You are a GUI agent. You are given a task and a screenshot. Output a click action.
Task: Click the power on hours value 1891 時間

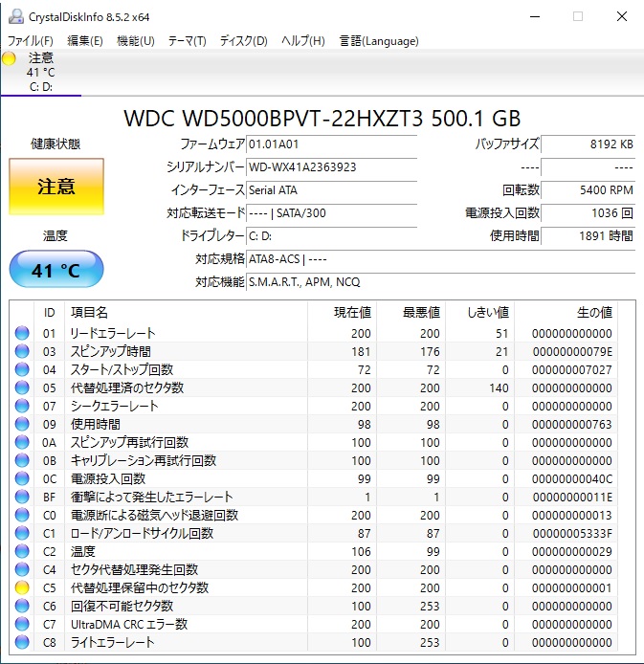point(588,236)
